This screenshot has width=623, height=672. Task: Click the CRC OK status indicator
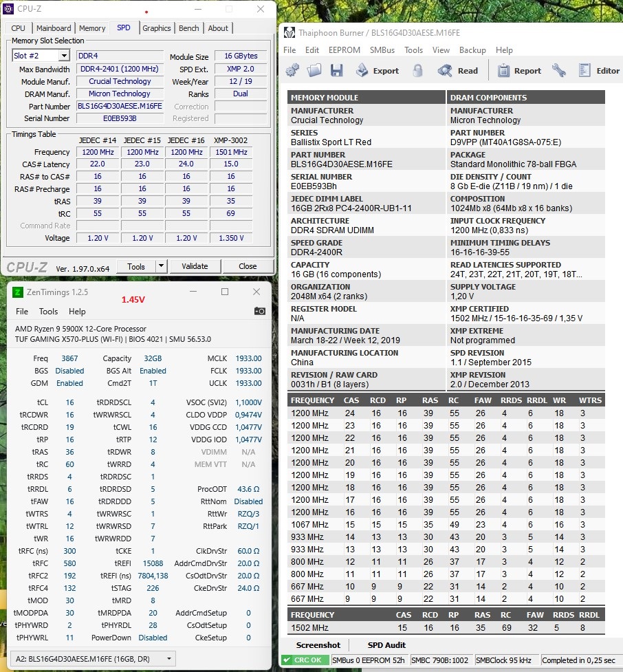[x=305, y=660]
